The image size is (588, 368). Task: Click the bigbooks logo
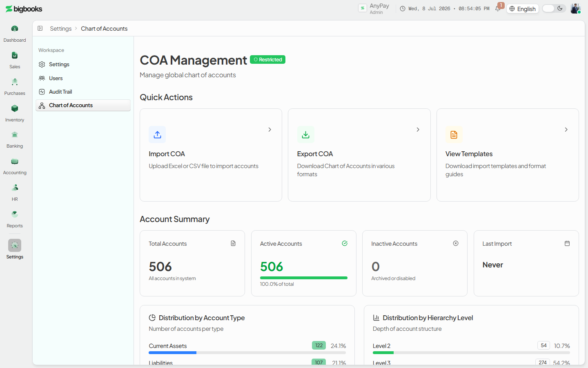(24, 9)
